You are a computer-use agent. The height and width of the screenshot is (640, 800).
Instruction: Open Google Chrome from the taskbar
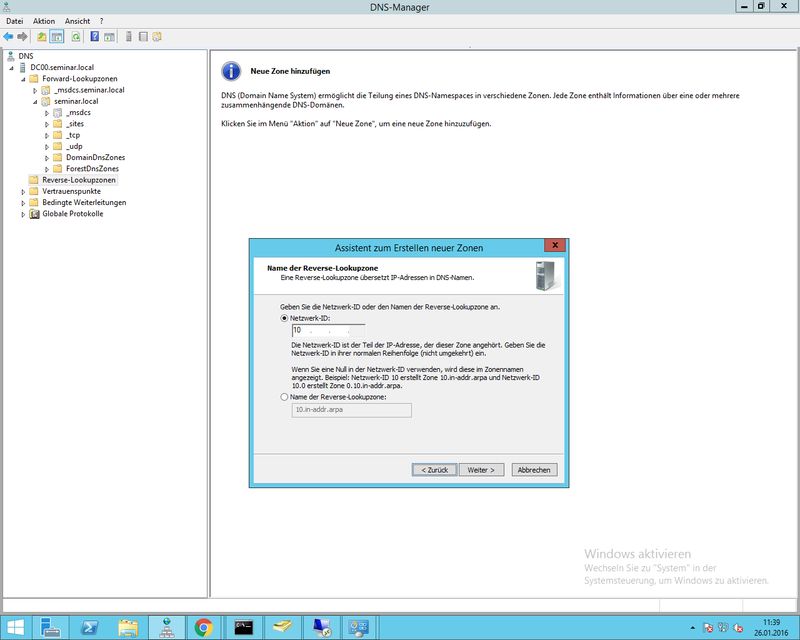click(203, 627)
